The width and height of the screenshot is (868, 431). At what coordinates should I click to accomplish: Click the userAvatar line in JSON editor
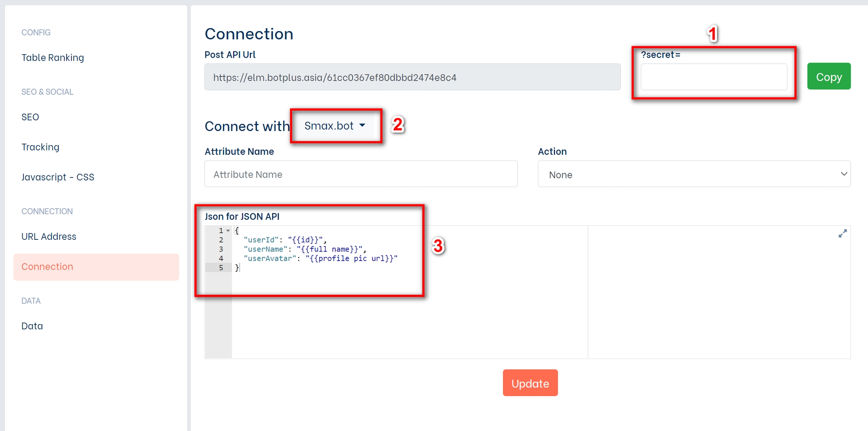click(320, 259)
